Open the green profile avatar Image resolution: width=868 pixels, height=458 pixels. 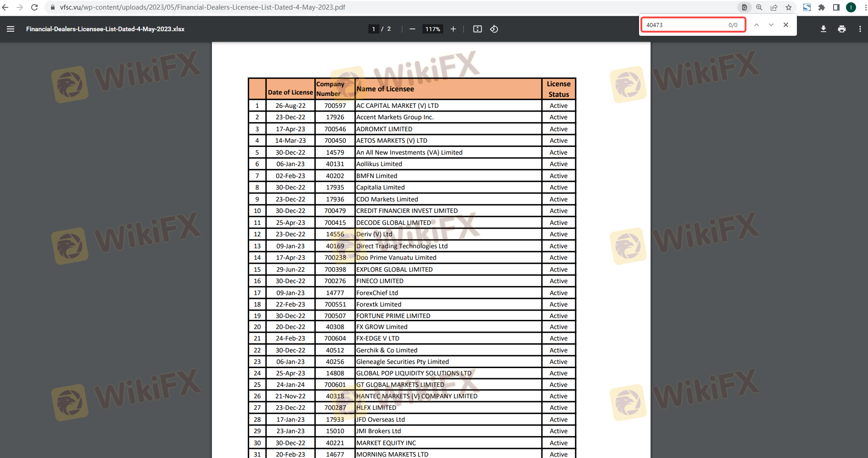coord(851,7)
